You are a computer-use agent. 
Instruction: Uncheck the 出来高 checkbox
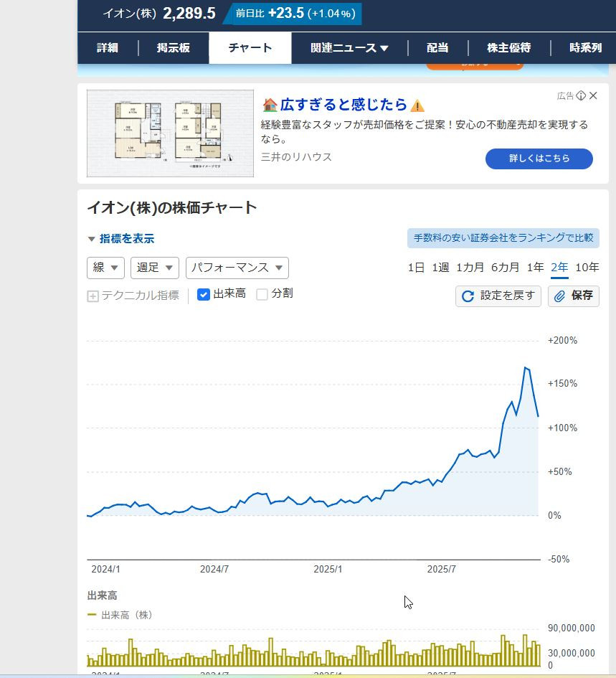point(204,294)
